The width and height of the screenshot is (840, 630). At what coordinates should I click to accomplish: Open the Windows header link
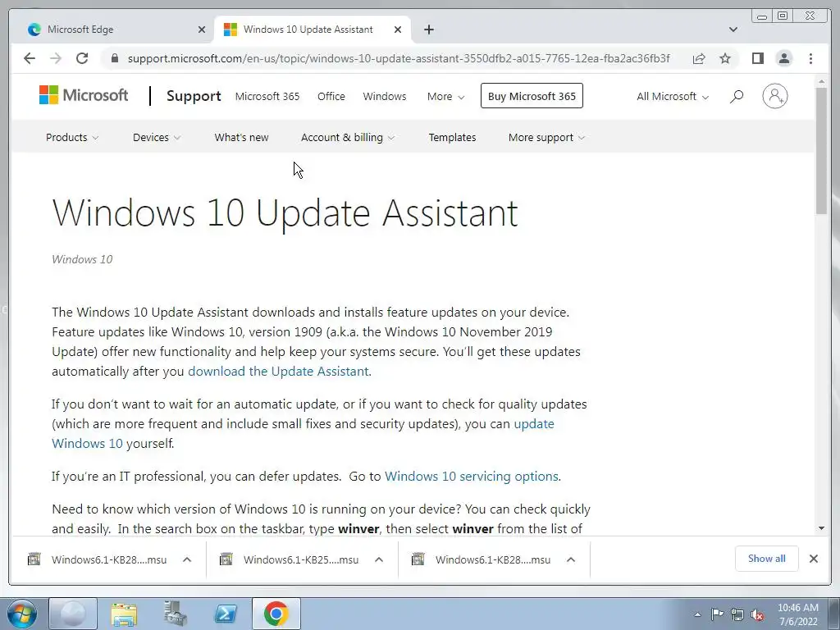pyautogui.click(x=385, y=97)
